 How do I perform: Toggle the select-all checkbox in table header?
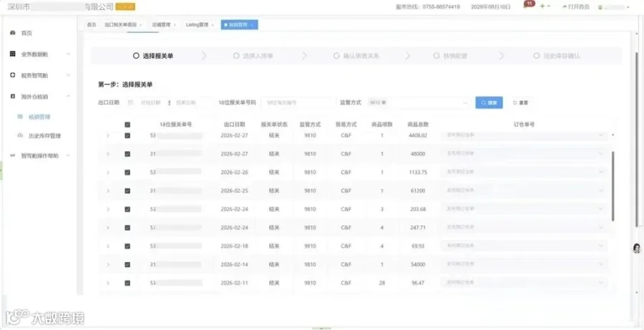(127, 125)
